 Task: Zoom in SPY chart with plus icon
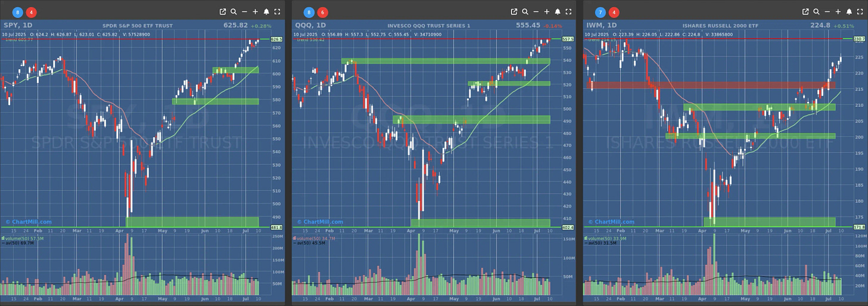point(255,12)
